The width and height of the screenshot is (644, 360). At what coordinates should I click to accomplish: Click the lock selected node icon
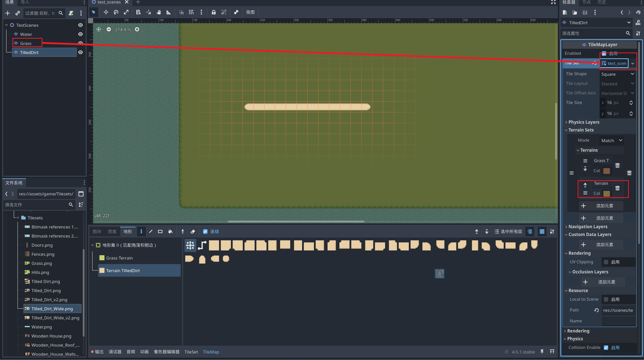[213, 12]
